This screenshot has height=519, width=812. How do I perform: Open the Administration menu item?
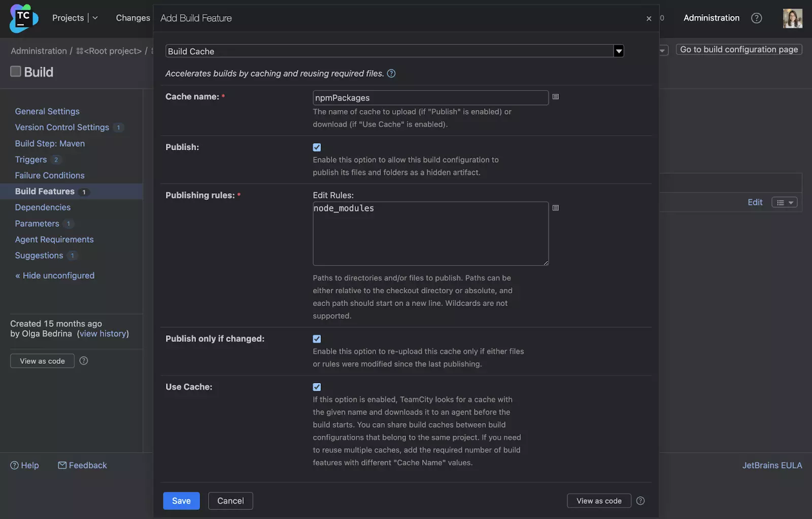[x=711, y=18]
